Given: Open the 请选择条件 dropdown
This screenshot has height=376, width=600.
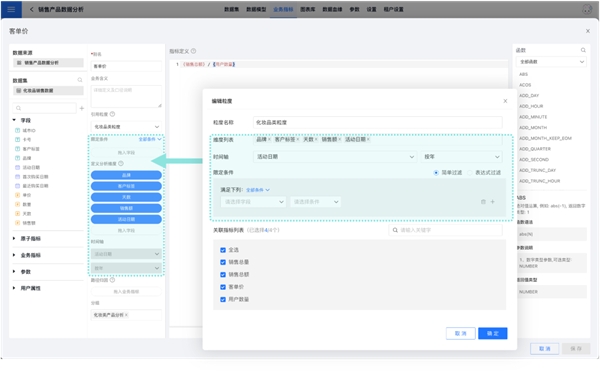Looking at the screenshot, I should 315,202.
